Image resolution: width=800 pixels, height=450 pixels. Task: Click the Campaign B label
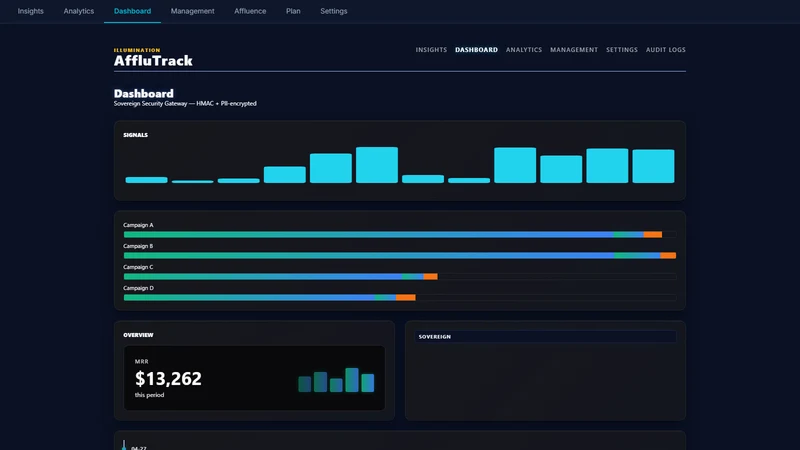click(138, 246)
